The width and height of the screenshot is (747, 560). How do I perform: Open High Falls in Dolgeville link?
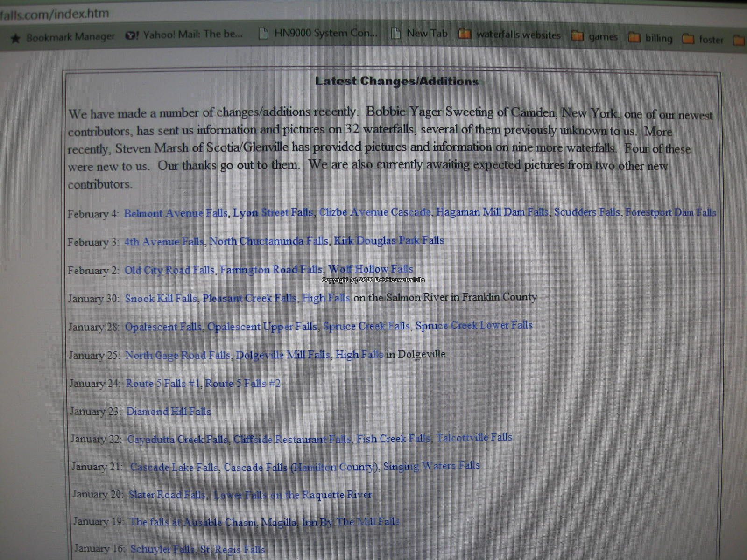coord(359,354)
